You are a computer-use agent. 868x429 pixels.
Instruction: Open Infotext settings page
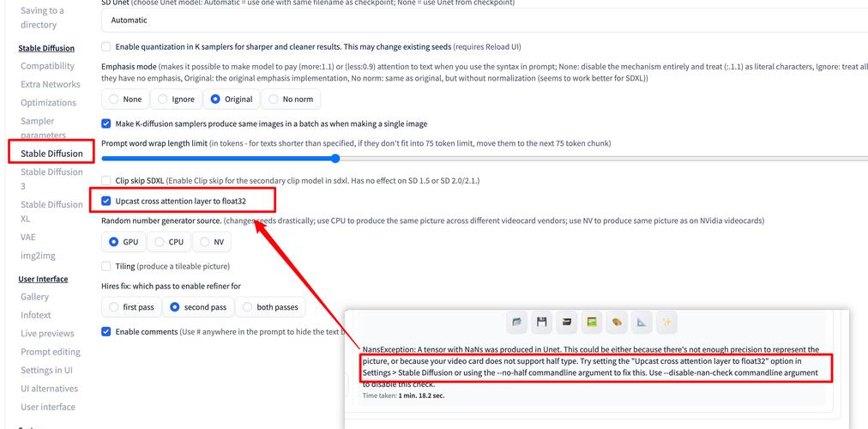[x=36, y=315]
